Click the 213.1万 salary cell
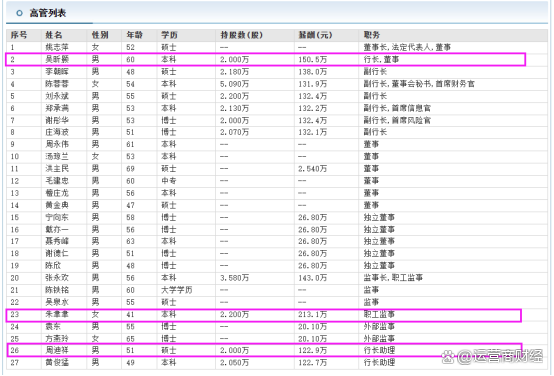 pyautogui.click(x=313, y=315)
